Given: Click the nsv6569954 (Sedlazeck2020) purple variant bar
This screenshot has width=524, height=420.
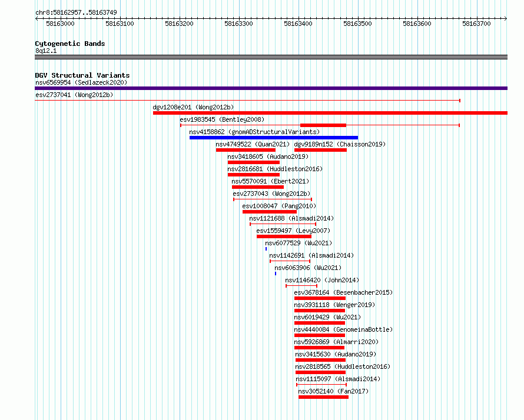Looking at the screenshot, I should tap(271, 88).
